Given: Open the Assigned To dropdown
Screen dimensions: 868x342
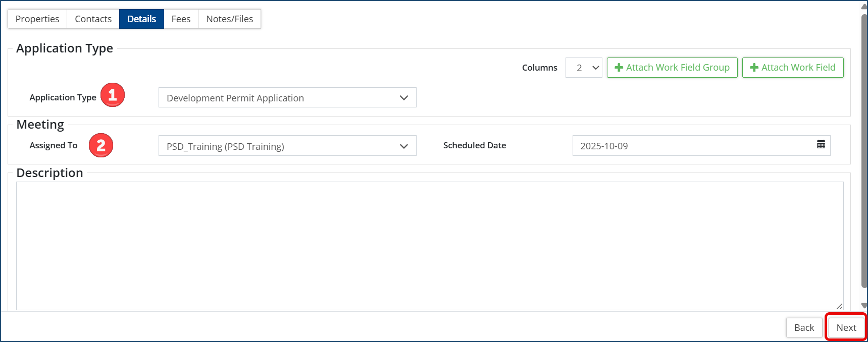Looking at the screenshot, I should [287, 146].
